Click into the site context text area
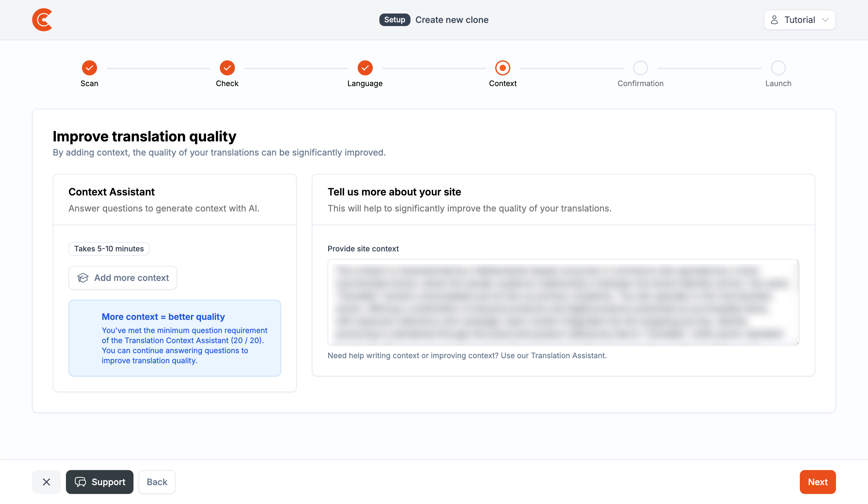The image size is (868, 504). [563, 302]
